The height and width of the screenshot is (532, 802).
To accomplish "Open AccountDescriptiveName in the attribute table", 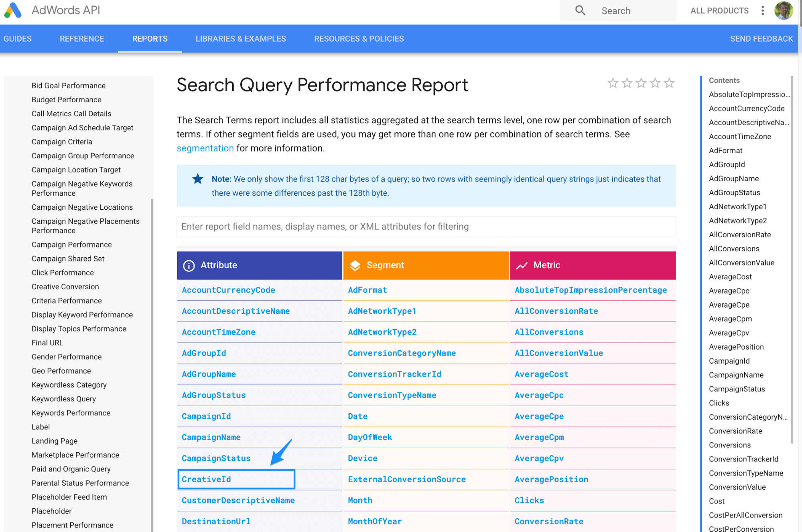I will tap(236, 311).
